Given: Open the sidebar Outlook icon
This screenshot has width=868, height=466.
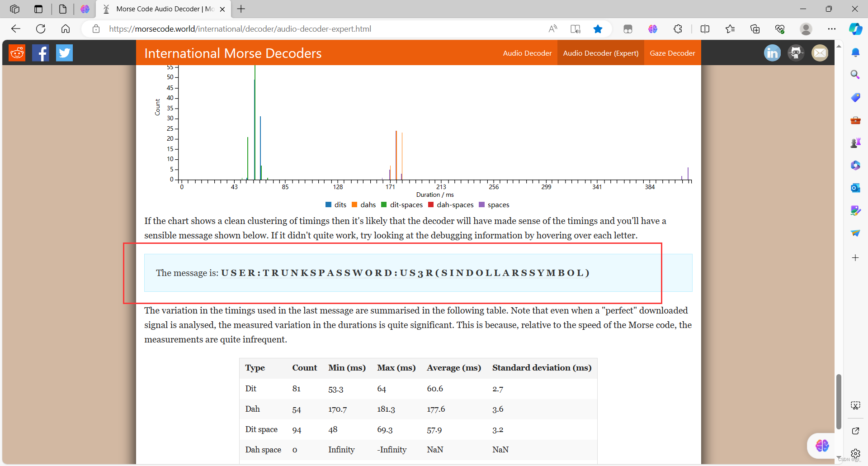Looking at the screenshot, I should pos(855,188).
